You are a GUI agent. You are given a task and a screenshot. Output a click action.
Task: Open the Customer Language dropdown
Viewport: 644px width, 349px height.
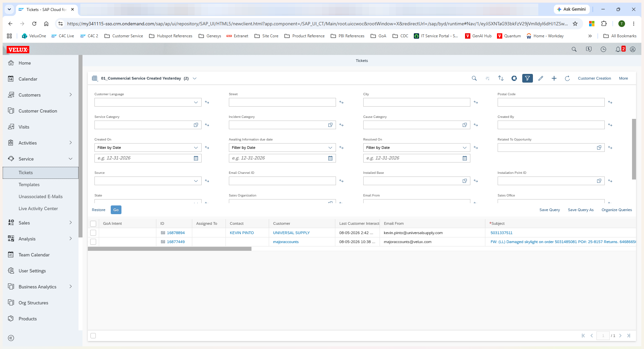pyautogui.click(x=148, y=102)
